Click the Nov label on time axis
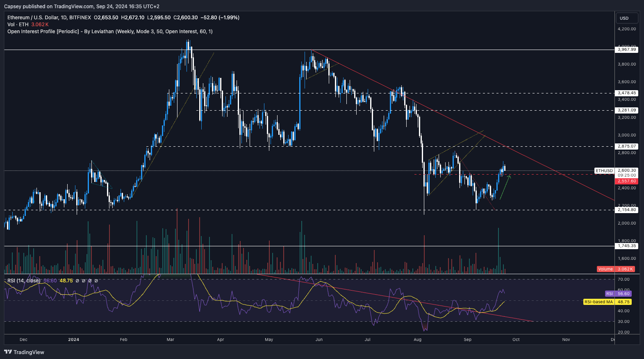Image resolution: width=644 pixels, height=359 pixels. pyautogui.click(x=566, y=340)
